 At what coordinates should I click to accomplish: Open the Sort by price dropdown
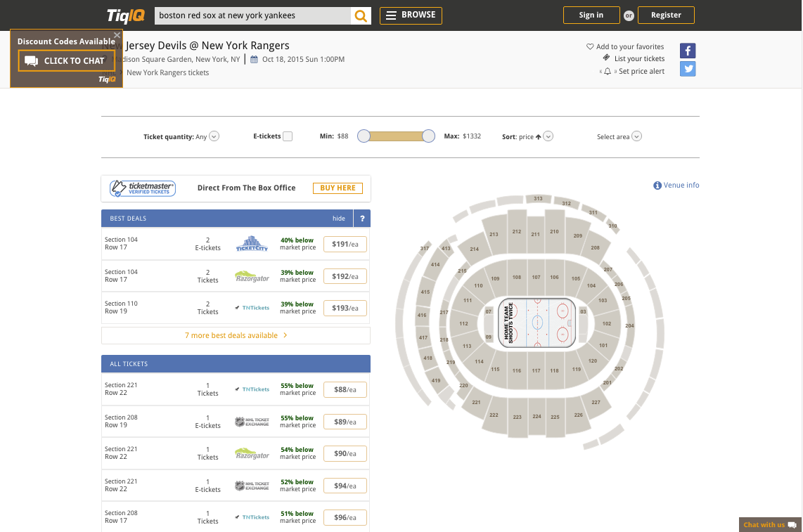(x=548, y=136)
